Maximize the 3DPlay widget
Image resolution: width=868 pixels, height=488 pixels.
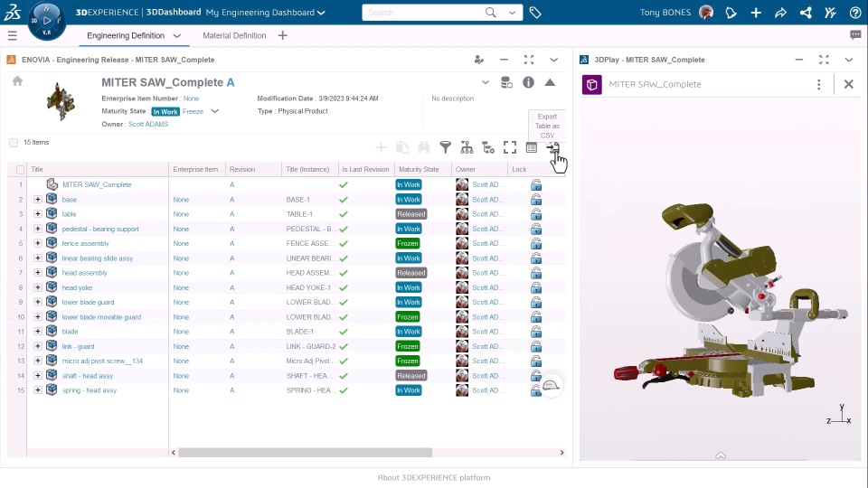(x=824, y=60)
